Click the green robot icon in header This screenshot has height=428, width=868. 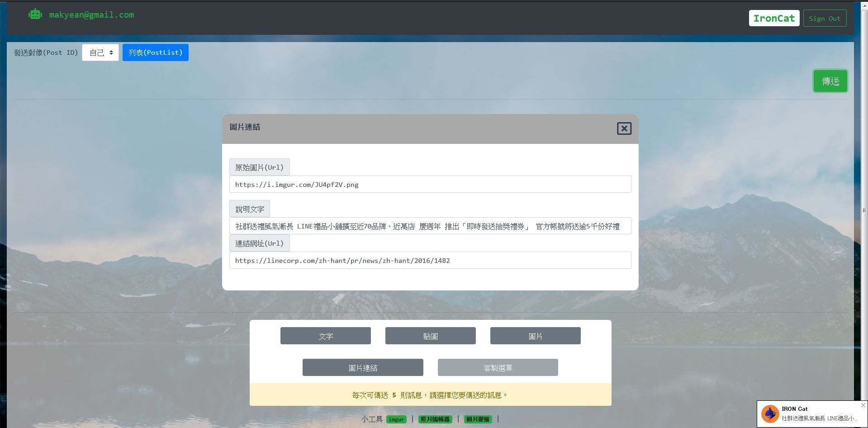35,14
